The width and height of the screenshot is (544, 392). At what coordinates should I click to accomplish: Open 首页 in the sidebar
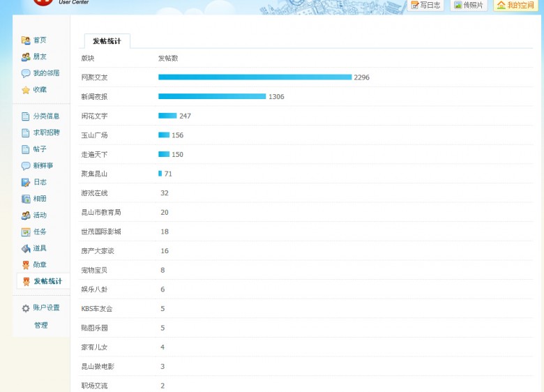pyautogui.click(x=40, y=40)
